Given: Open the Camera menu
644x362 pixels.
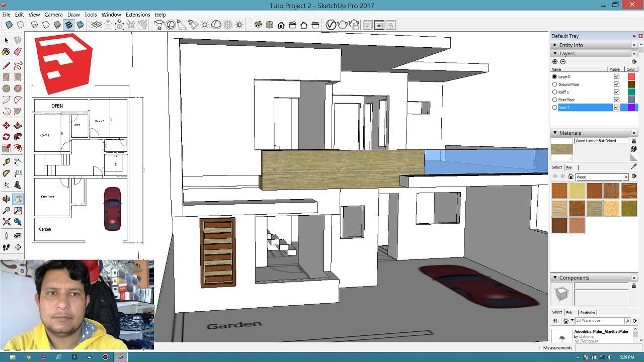Looking at the screenshot, I should coord(53,15).
